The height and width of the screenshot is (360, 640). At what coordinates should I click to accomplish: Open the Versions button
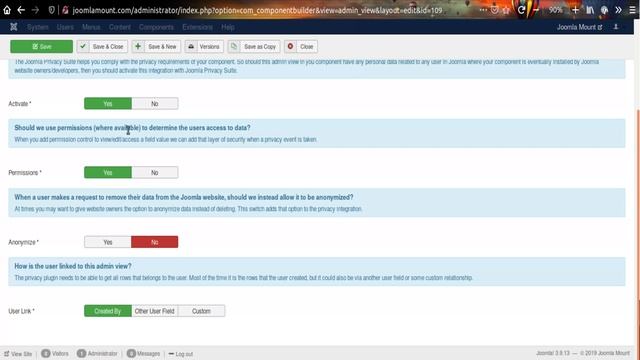(x=204, y=47)
